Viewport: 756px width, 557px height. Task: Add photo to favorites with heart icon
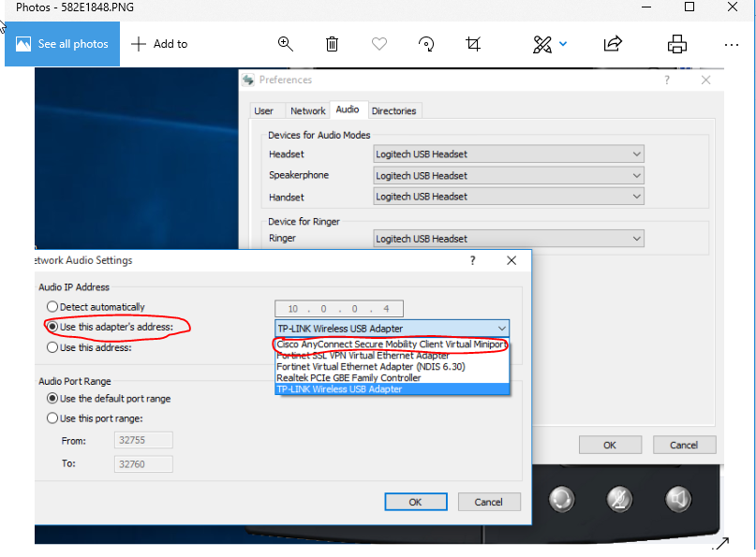click(x=379, y=44)
